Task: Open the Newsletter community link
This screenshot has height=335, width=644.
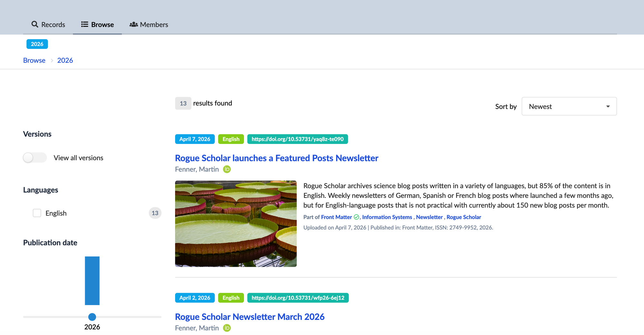Action: tap(429, 217)
